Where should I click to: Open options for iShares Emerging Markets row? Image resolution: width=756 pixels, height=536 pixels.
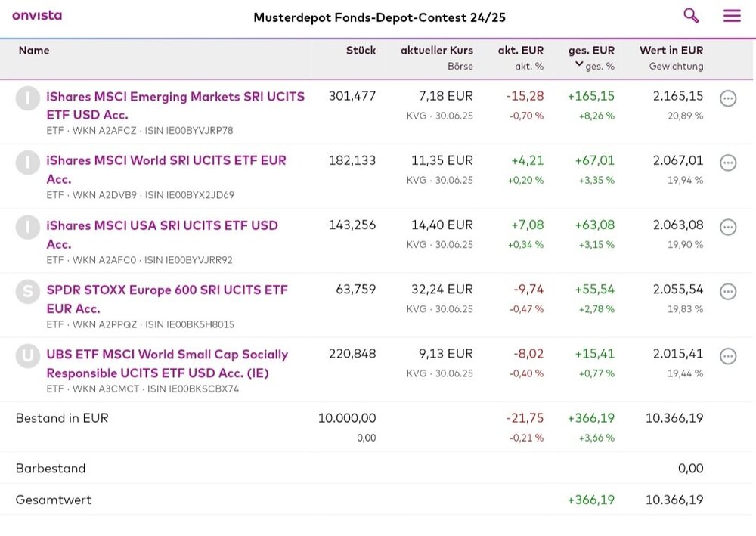click(728, 98)
